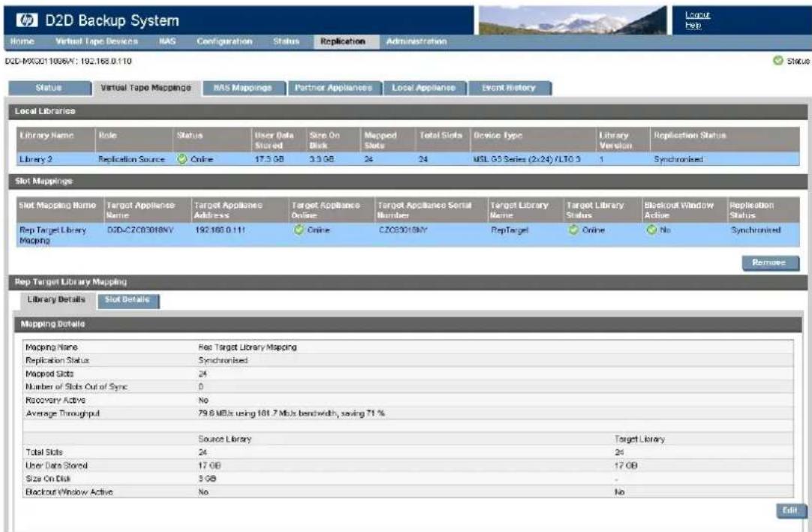Select the Virtual Tape Mappings tab
Viewport: 812px width, 532px height.
coord(146,88)
